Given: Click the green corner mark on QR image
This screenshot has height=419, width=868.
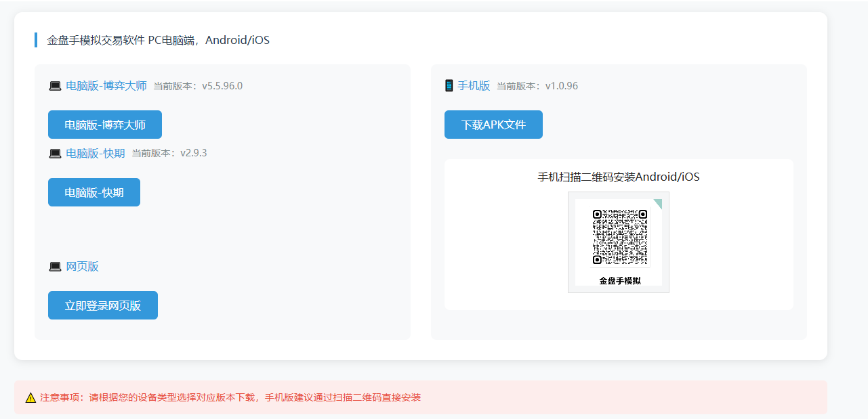Looking at the screenshot, I should [x=657, y=204].
